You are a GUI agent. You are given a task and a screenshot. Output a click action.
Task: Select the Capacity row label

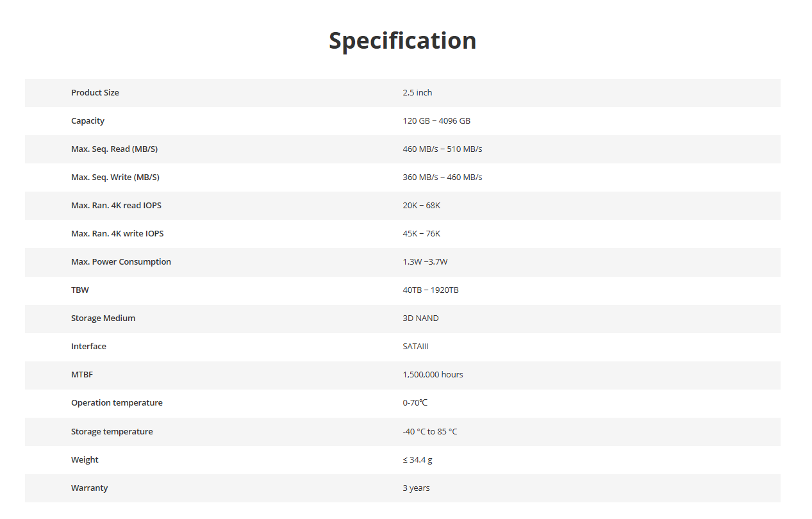tap(88, 121)
